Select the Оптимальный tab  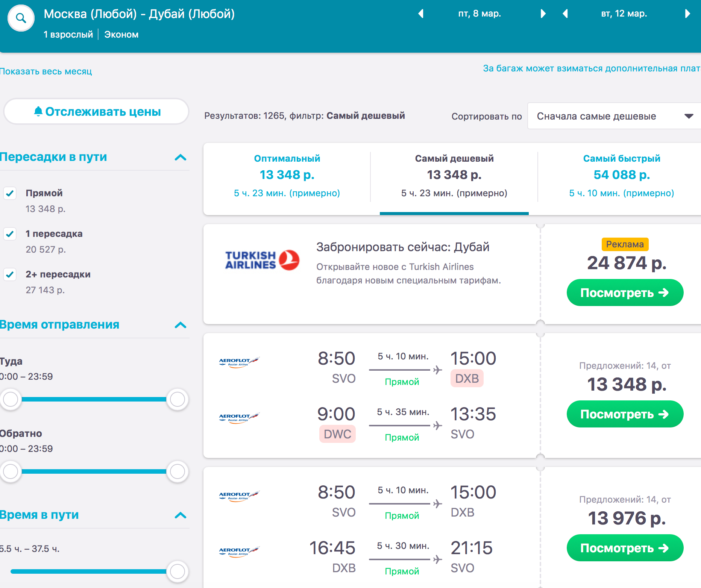pyautogui.click(x=287, y=176)
